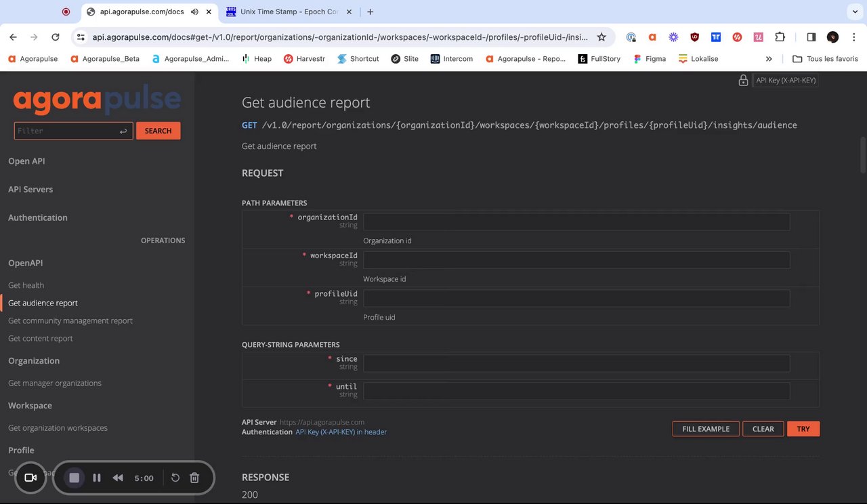Open the browser extensions puzzle icon
867x504 pixels.
780,37
